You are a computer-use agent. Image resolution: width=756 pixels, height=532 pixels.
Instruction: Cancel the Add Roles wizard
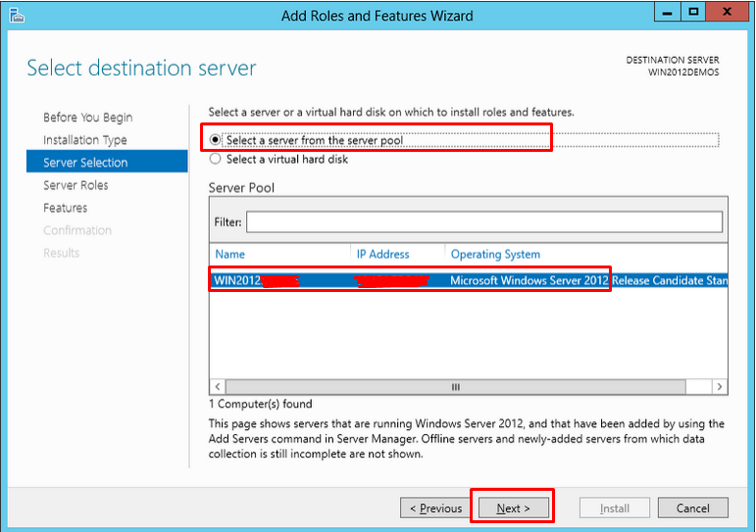click(692, 508)
